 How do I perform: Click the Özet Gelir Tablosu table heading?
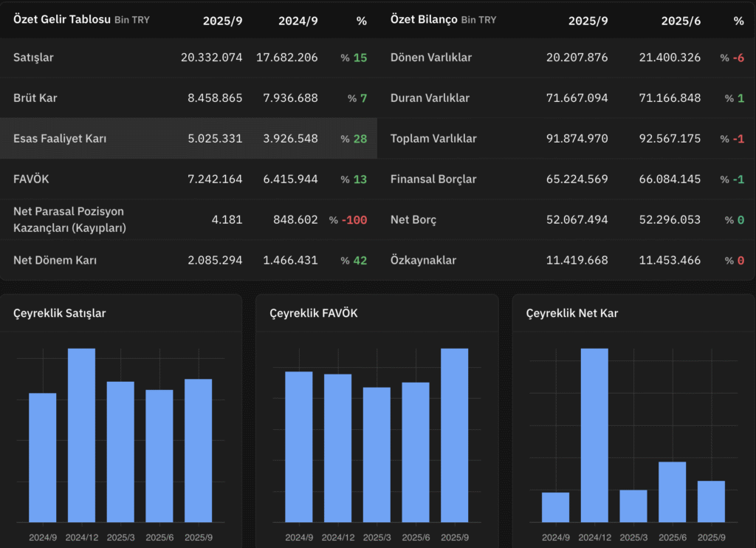click(61, 19)
